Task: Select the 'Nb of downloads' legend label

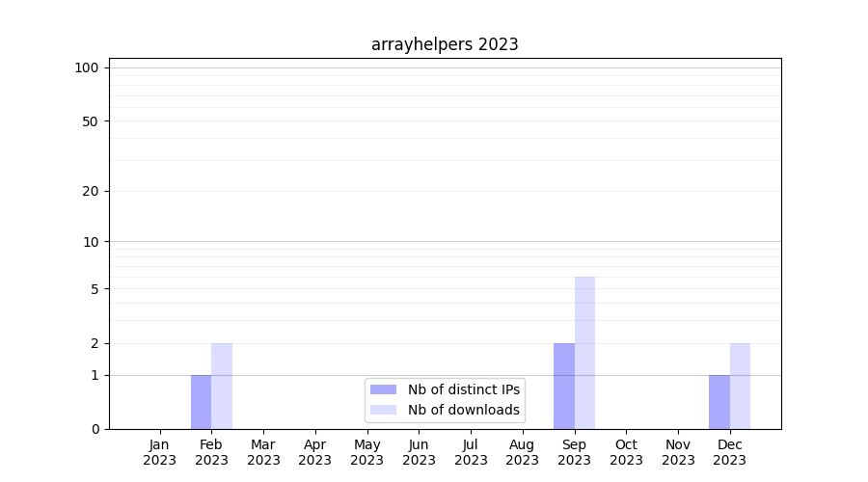Action: click(463, 410)
